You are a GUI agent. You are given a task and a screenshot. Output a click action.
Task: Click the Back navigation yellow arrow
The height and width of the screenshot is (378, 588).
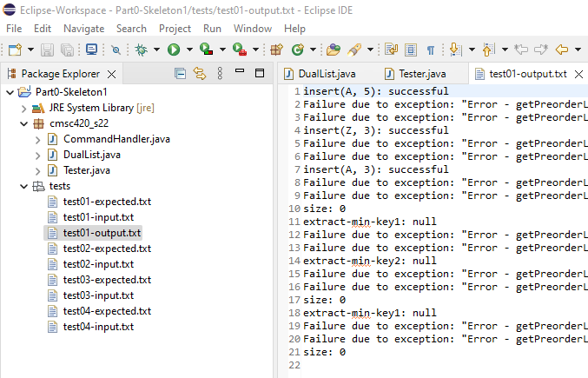pyautogui.click(x=562, y=50)
